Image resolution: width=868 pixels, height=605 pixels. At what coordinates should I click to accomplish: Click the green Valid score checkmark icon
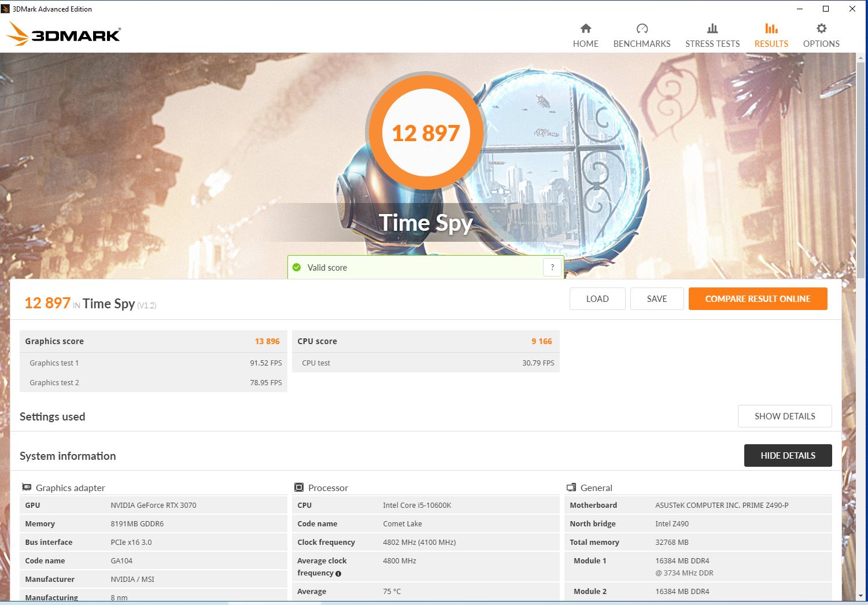297,267
